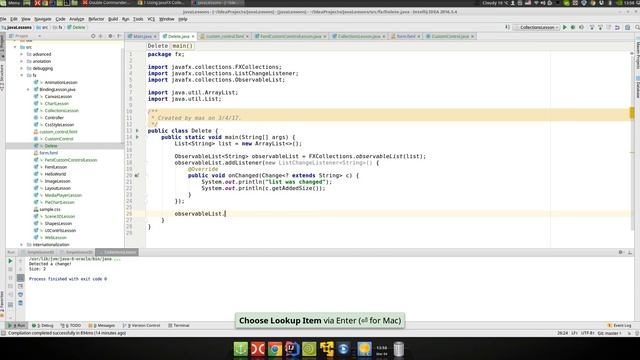Open the CollectionsLesson run configuration dropdown
The height and width of the screenshot is (360, 640).
(x=537, y=27)
